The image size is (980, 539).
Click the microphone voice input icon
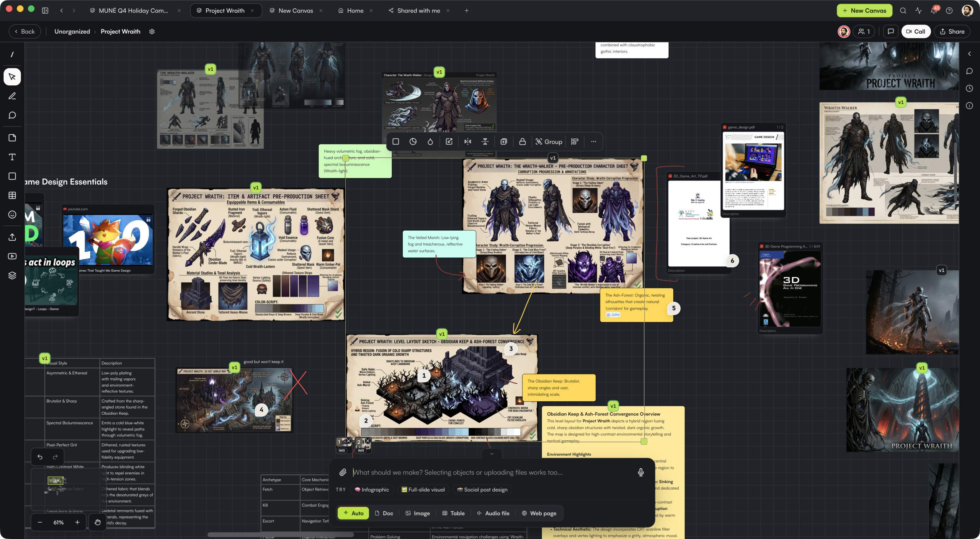[641, 472]
